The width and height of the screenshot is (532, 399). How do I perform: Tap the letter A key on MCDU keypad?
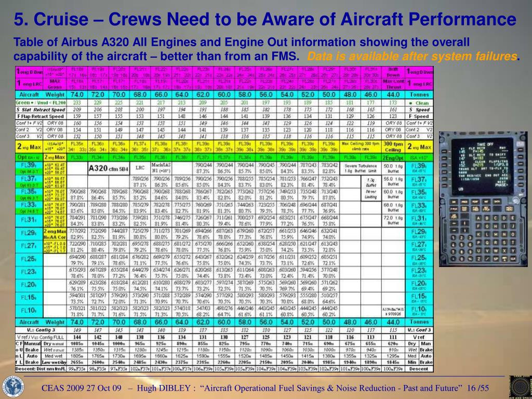point(480,218)
